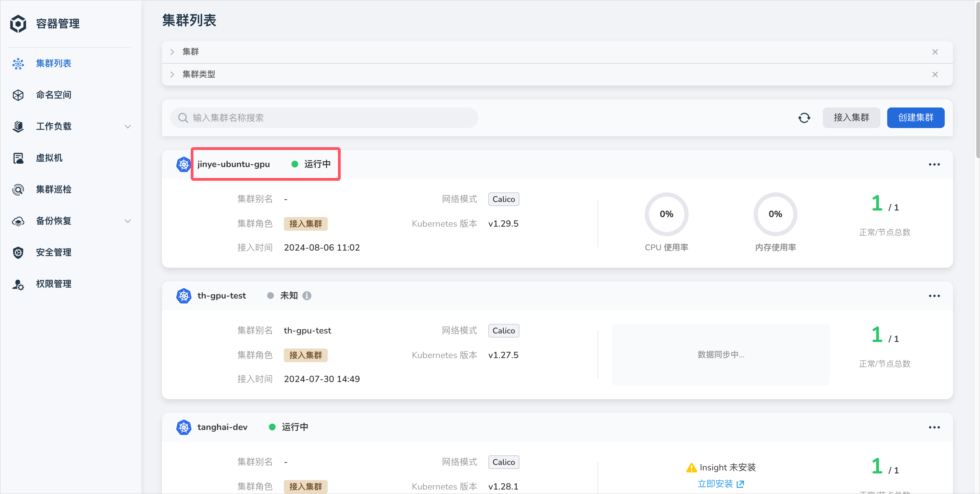
Task: Open 命名空间 in sidebar
Action: (x=54, y=95)
